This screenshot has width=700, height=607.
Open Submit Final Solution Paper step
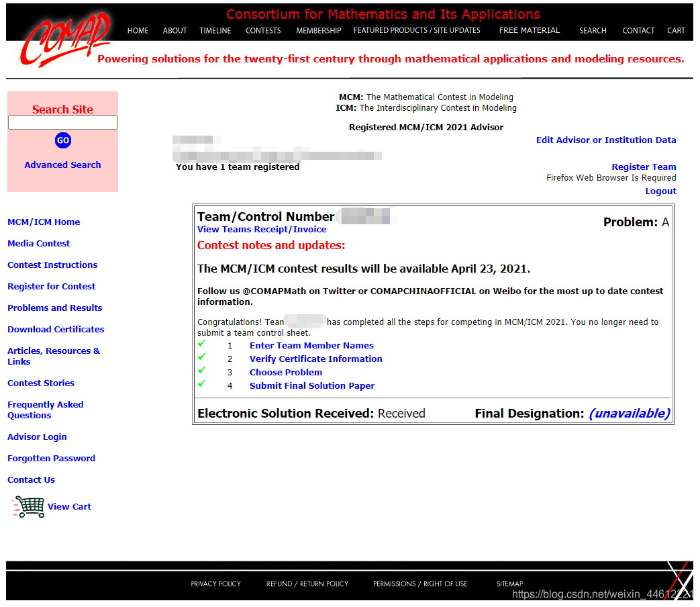(x=312, y=385)
